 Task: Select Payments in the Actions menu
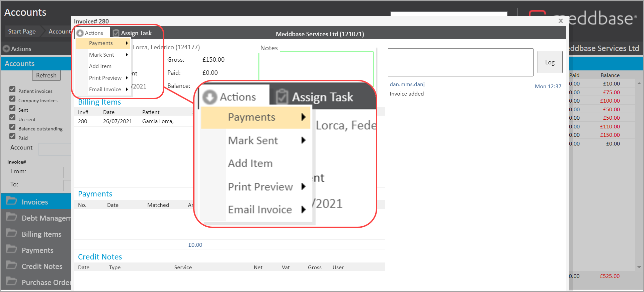pyautogui.click(x=103, y=43)
